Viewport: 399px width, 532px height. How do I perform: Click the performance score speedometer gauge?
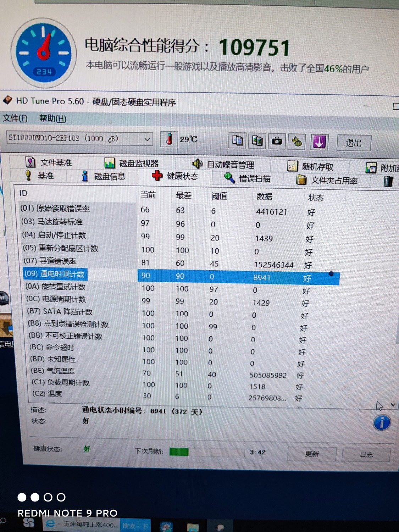coord(43,53)
